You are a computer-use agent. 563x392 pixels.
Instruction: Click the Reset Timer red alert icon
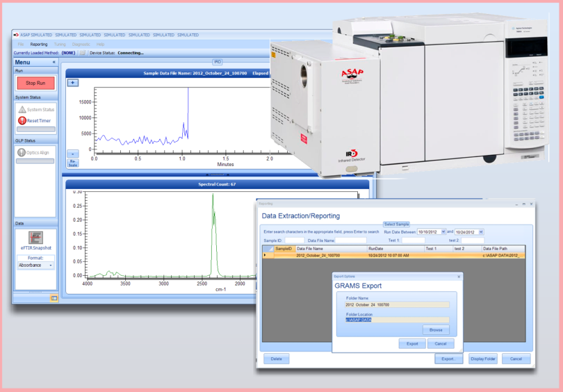pyautogui.click(x=22, y=121)
